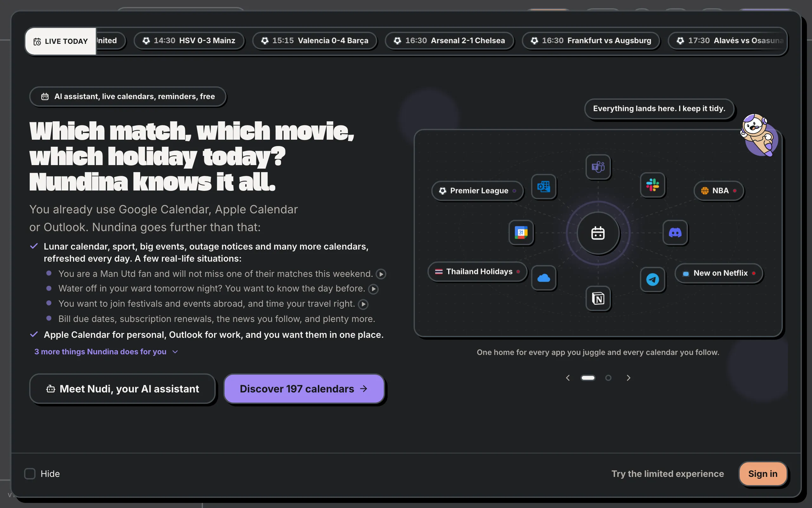The height and width of the screenshot is (508, 812).
Task: Click Meet Nudi, your AI assistant
Action: 122,389
